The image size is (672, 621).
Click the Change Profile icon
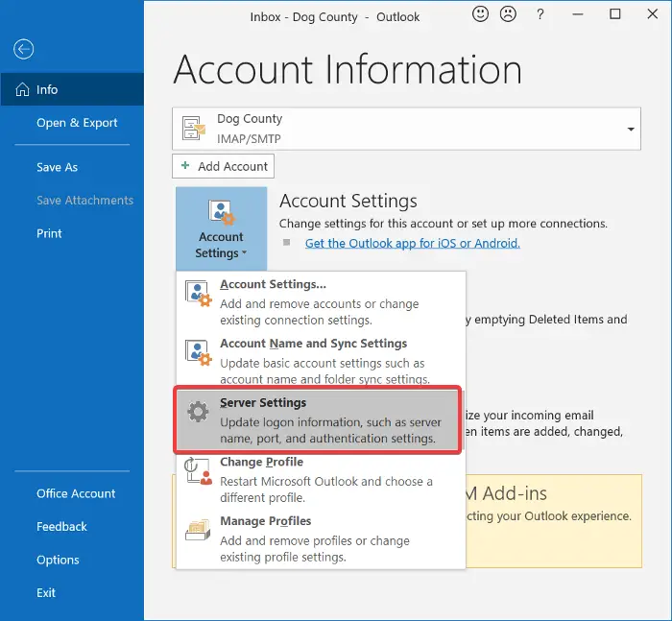(x=198, y=471)
